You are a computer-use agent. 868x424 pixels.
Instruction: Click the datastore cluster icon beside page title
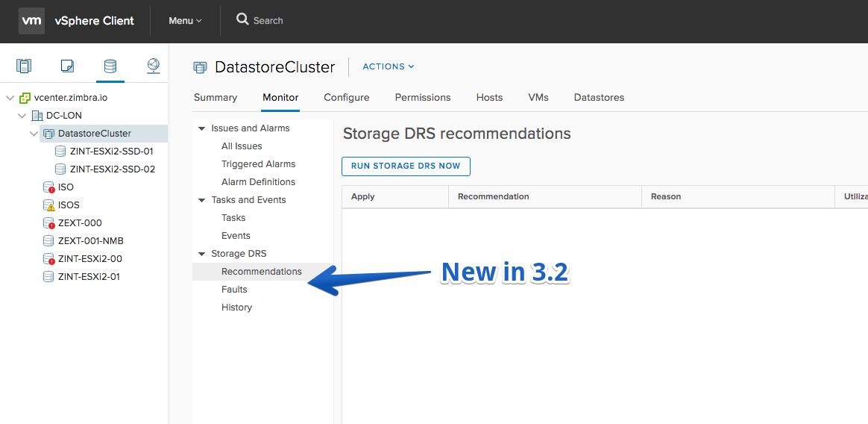tap(200, 68)
